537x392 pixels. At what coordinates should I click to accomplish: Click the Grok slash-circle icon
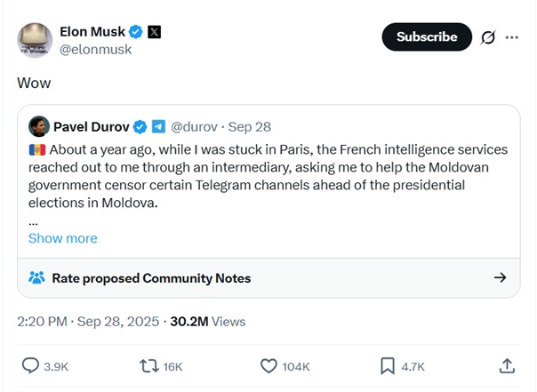pyautogui.click(x=487, y=37)
